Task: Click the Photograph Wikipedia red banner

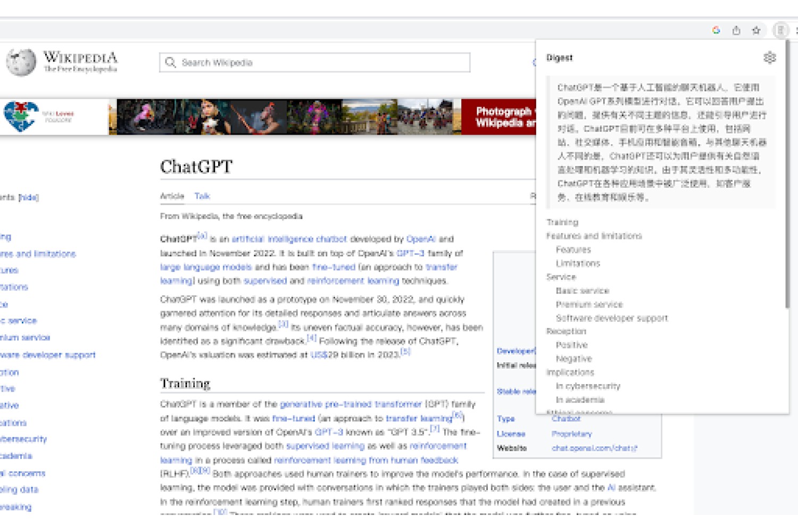Action: click(498, 117)
